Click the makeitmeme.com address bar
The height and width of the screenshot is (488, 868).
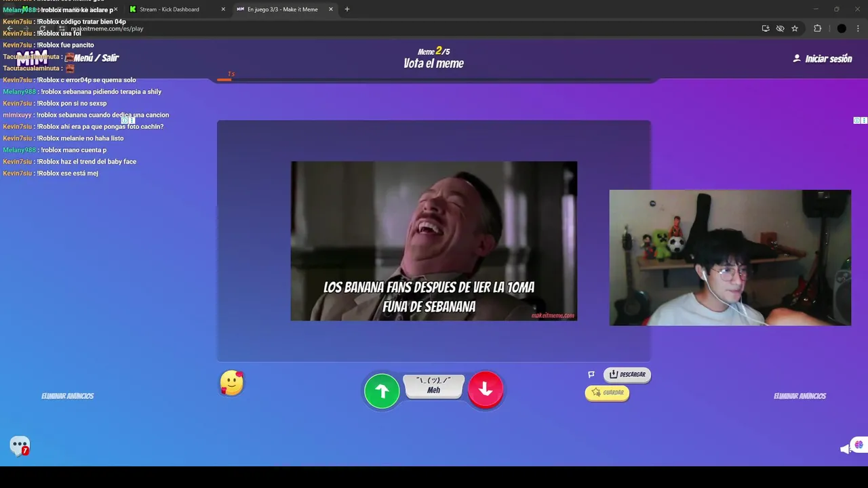click(x=407, y=28)
